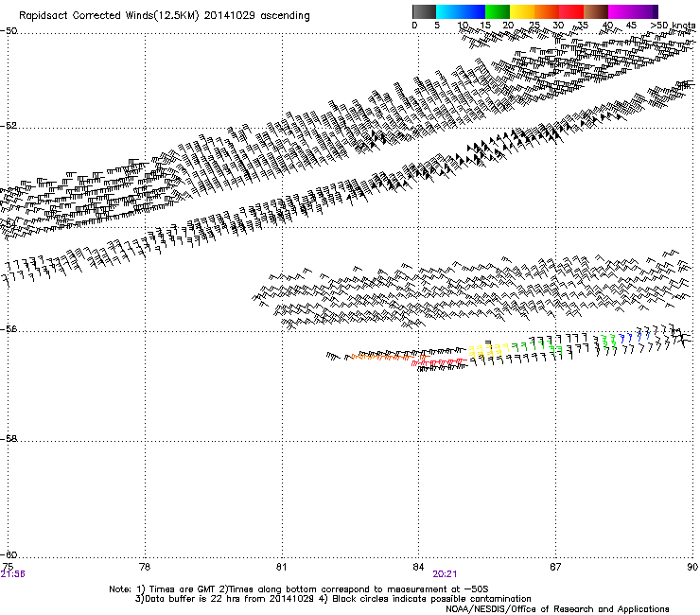Click the gray 0–5 knots legend color

[424, 11]
